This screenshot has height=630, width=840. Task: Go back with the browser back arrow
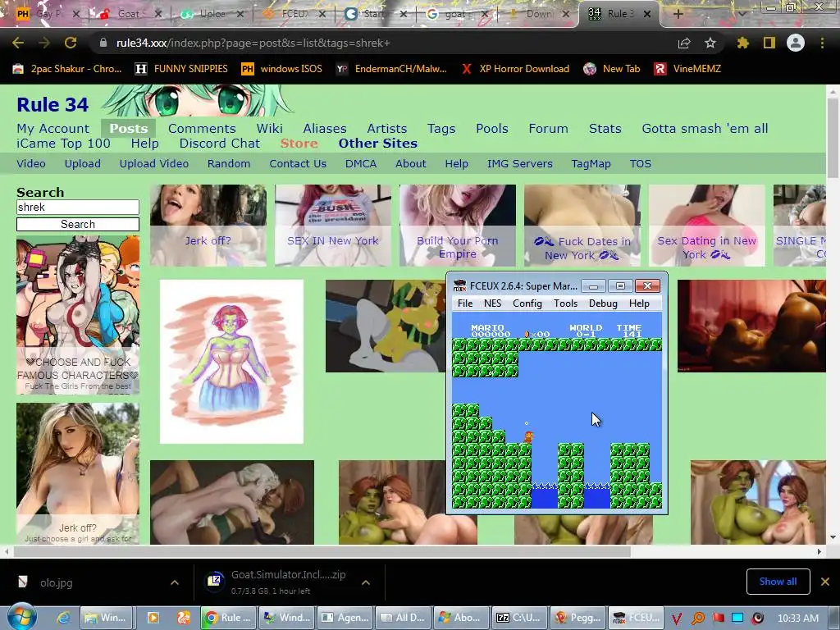(x=18, y=43)
